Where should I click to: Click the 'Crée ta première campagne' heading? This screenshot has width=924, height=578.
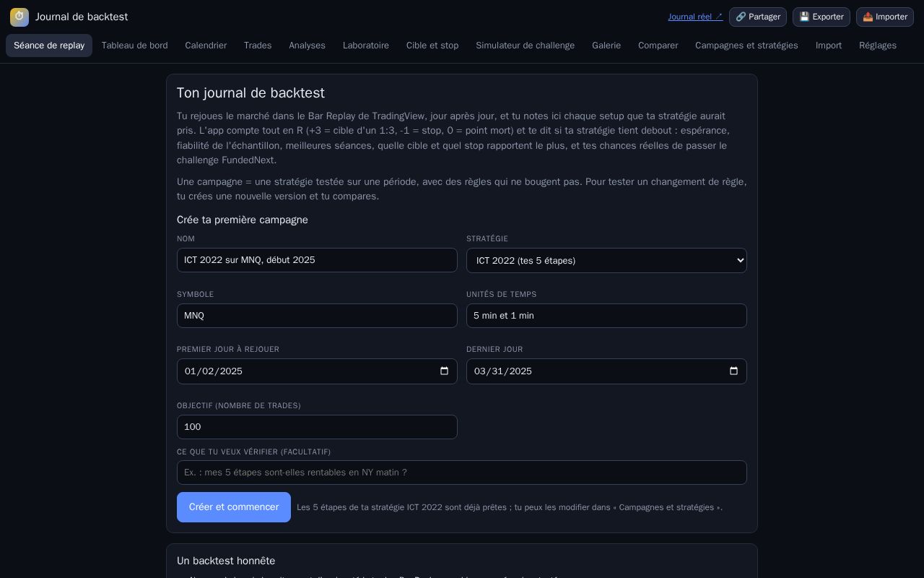click(x=243, y=220)
